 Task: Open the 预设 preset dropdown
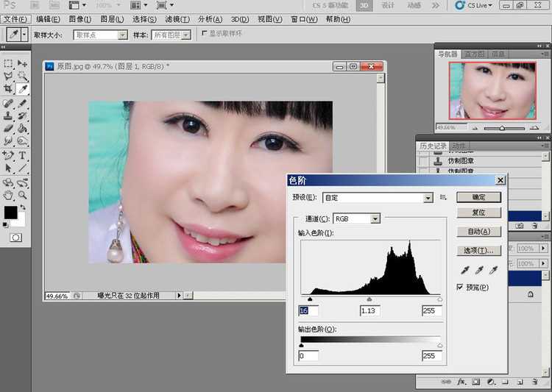pos(378,198)
